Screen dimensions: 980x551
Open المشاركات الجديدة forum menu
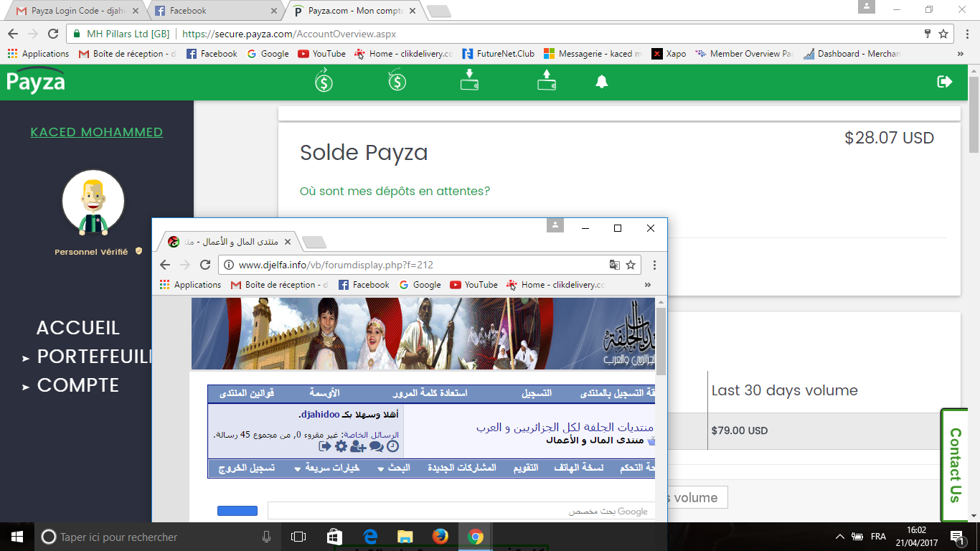(x=462, y=468)
